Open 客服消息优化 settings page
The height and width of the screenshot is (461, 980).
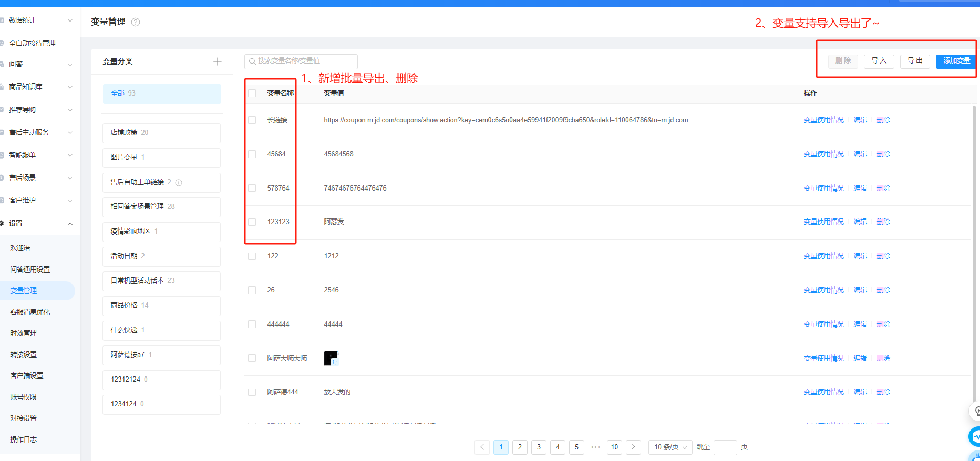click(30, 312)
